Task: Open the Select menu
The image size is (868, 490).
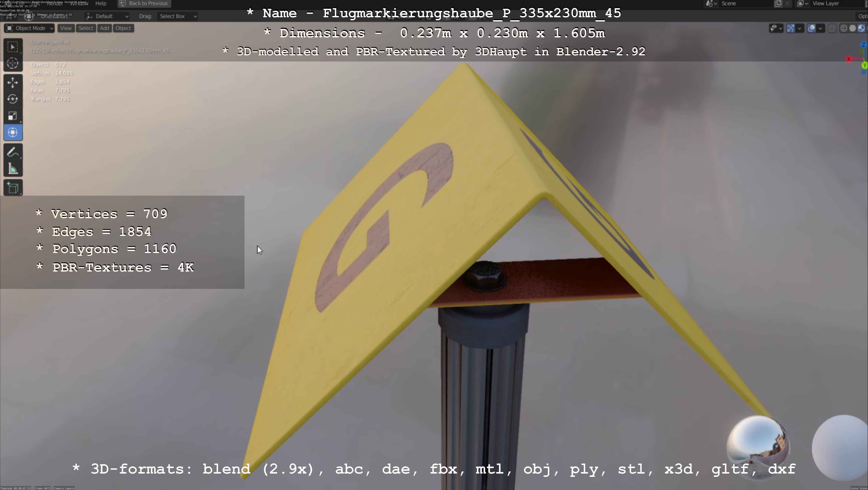Action: (86, 28)
